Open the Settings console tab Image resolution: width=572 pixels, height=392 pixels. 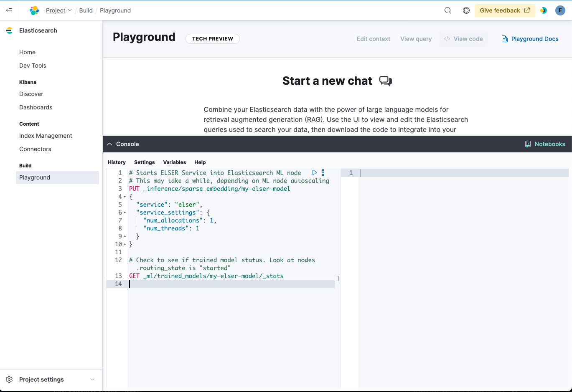coord(144,162)
